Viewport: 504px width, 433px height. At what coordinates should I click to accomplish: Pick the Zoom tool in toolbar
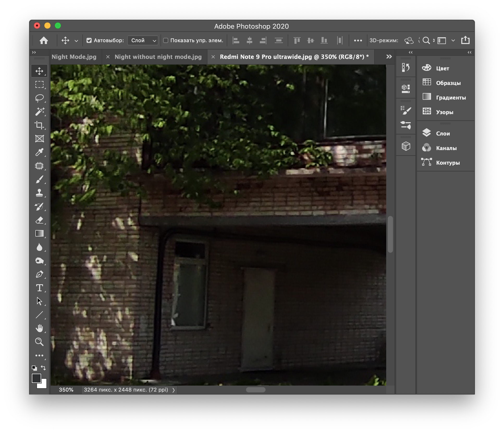click(x=39, y=342)
